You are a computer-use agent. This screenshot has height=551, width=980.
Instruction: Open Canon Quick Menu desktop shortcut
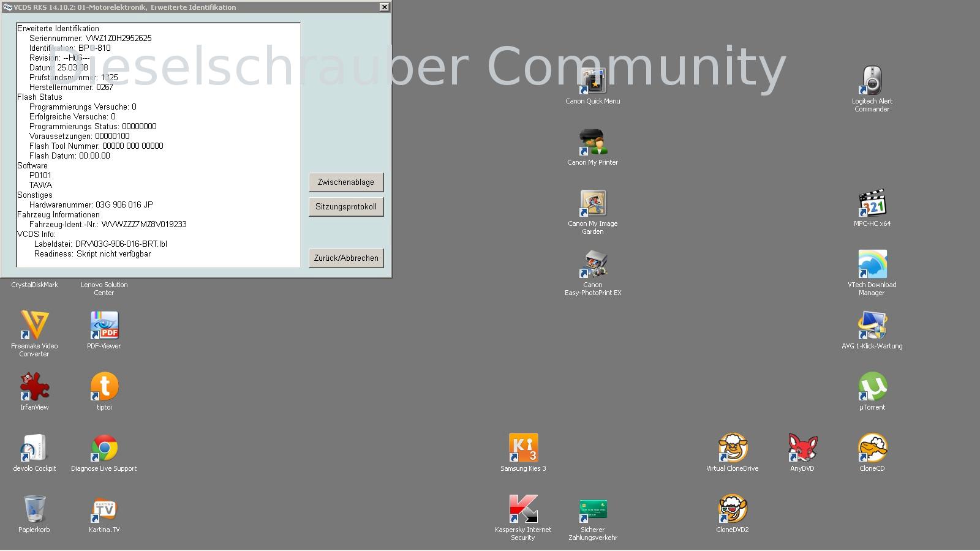[x=593, y=81]
